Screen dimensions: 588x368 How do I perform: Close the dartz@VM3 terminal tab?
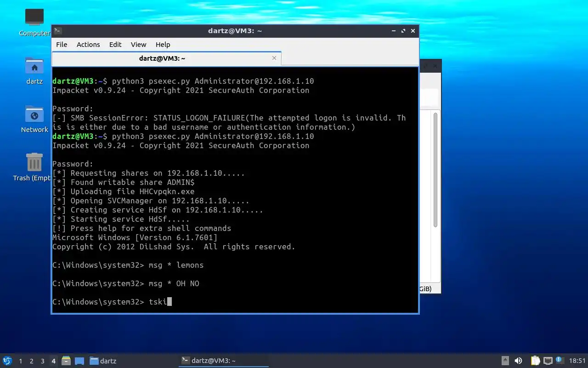coord(274,58)
